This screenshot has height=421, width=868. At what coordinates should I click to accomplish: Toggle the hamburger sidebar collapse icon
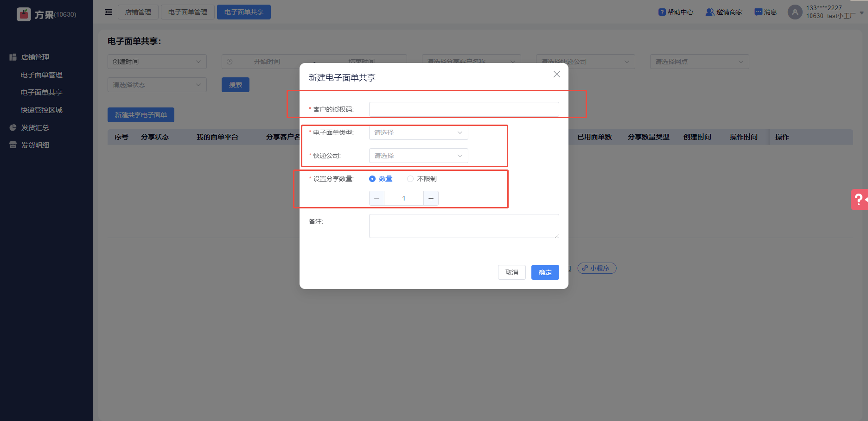[108, 12]
